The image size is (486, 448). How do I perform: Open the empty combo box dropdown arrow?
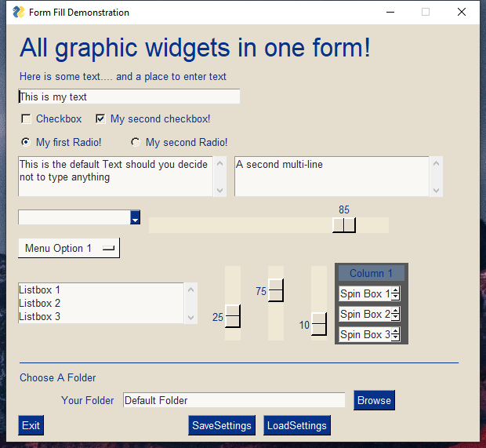(135, 218)
